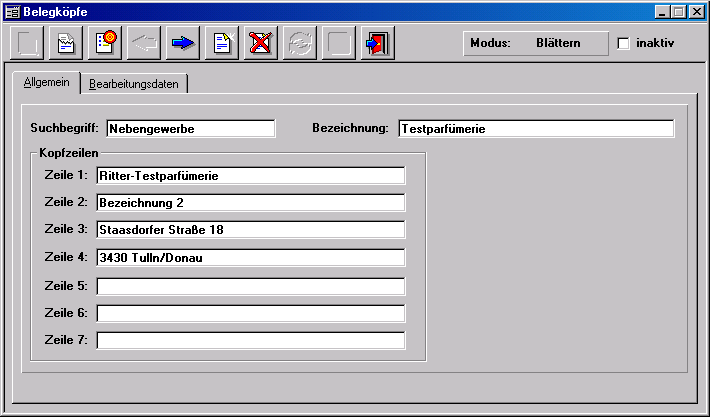Switch to the Allgemein tab

(47, 82)
